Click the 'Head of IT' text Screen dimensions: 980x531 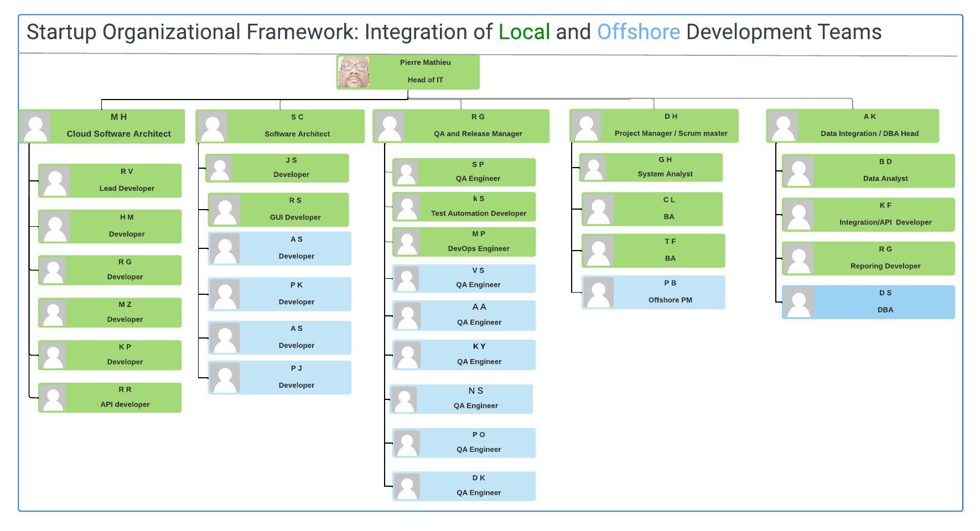click(425, 80)
